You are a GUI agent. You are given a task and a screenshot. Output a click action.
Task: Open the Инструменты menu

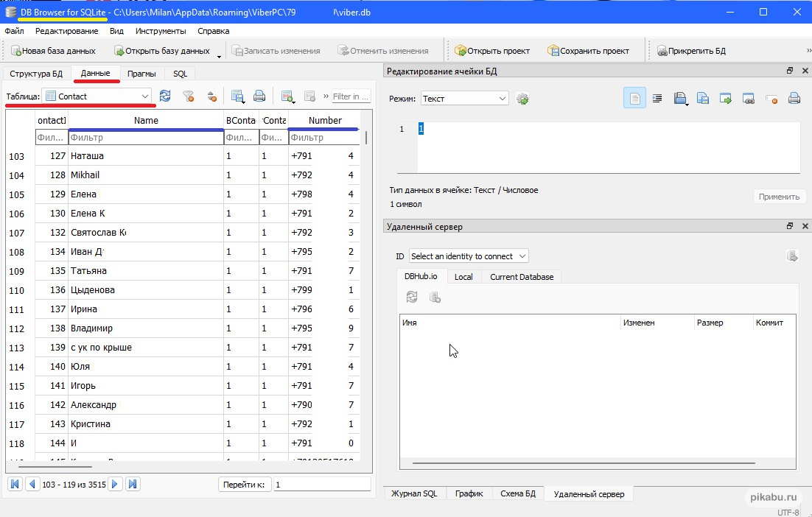[x=161, y=31]
